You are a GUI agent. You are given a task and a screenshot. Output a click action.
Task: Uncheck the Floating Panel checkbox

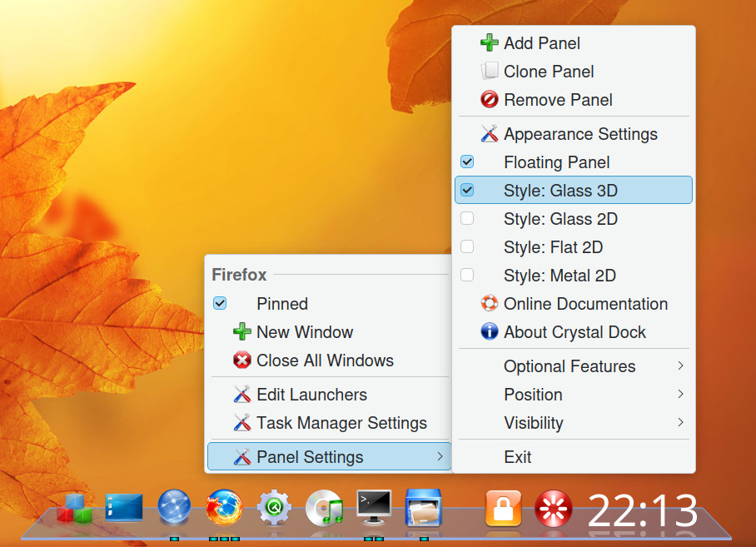467,162
